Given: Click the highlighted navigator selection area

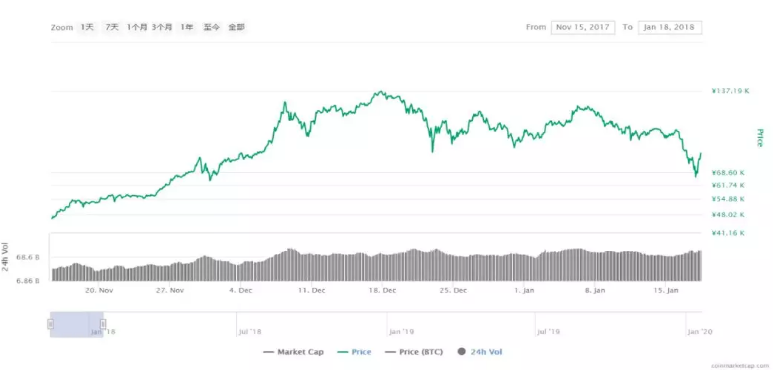Looking at the screenshot, I should [x=76, y=325].
